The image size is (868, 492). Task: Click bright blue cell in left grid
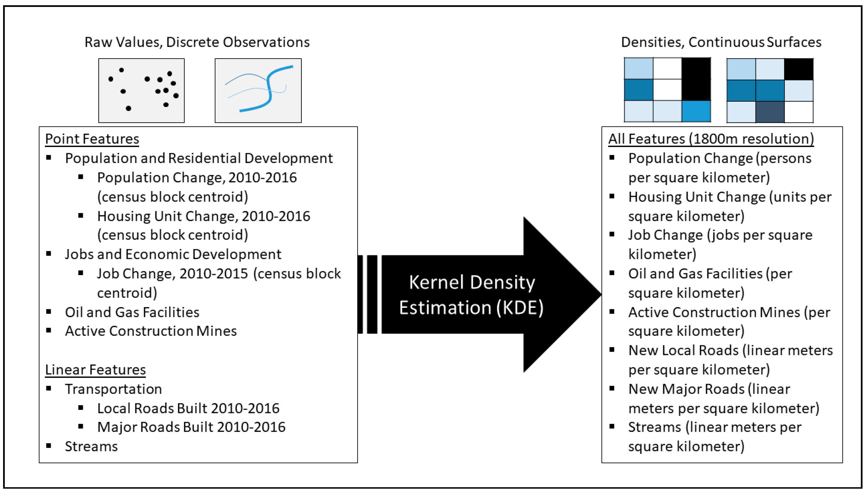pos(696,111)
